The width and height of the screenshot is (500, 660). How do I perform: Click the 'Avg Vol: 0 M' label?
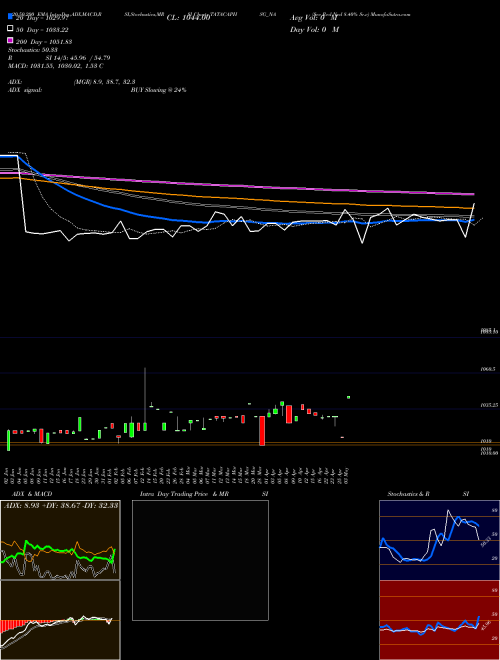tap(313, 18)
